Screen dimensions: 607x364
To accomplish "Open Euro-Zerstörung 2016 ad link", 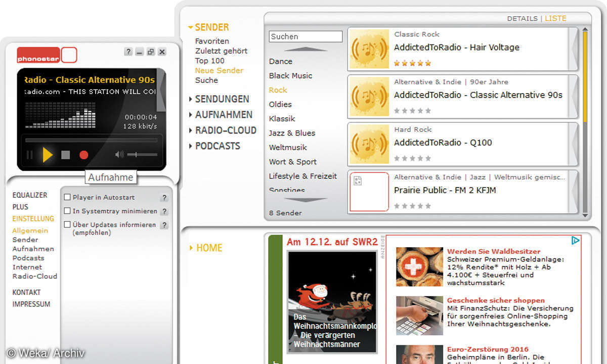I will tap(488, 349).
